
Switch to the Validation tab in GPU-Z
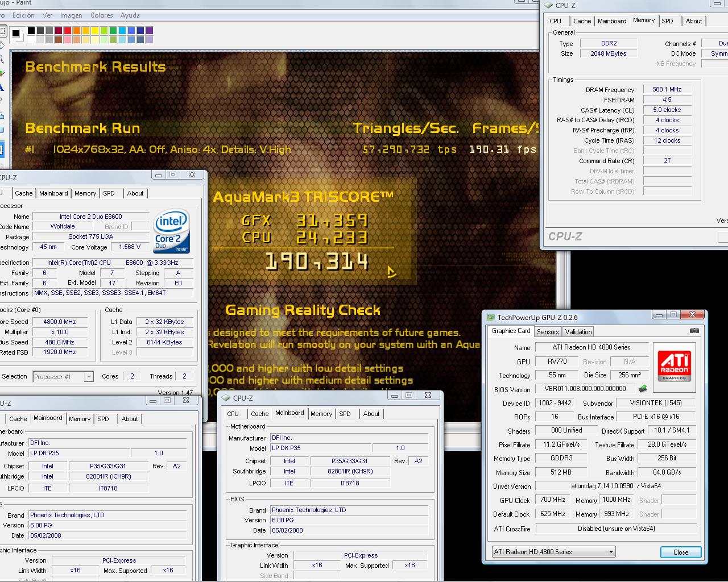coord(578,332)
